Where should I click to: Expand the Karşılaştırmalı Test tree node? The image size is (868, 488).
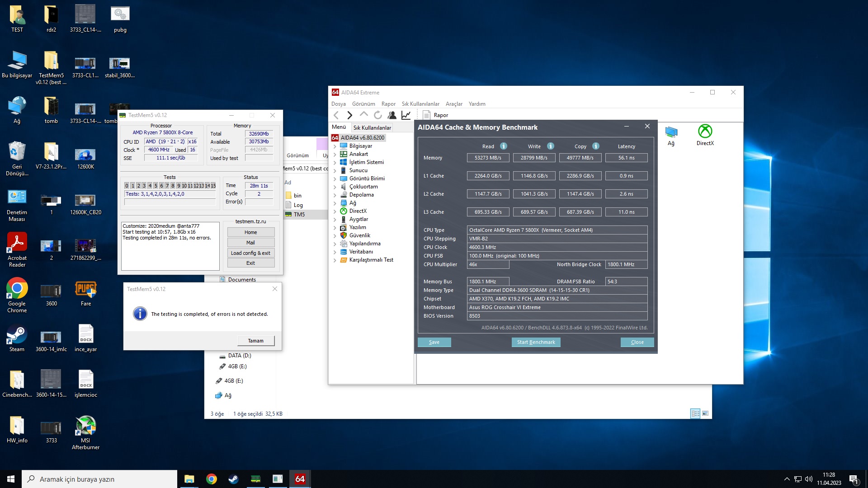(335, 260)
